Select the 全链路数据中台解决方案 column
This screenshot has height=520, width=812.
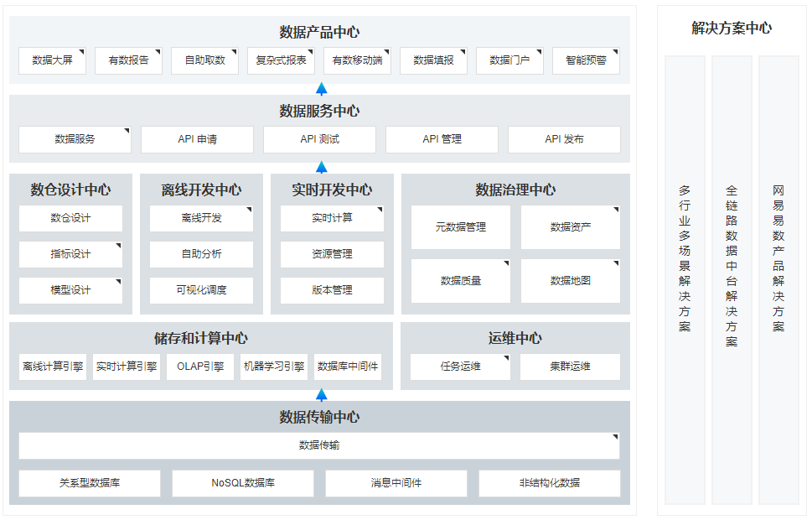coord(732,280)
